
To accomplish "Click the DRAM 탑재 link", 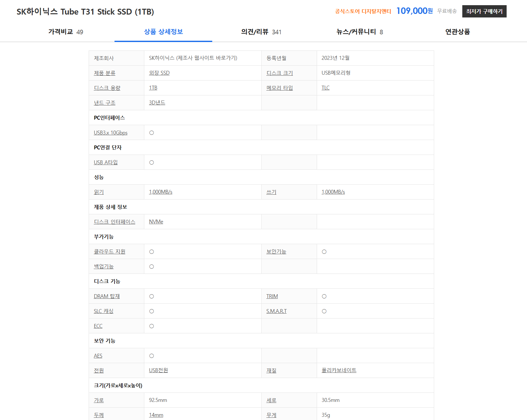I will click(107, 296).
